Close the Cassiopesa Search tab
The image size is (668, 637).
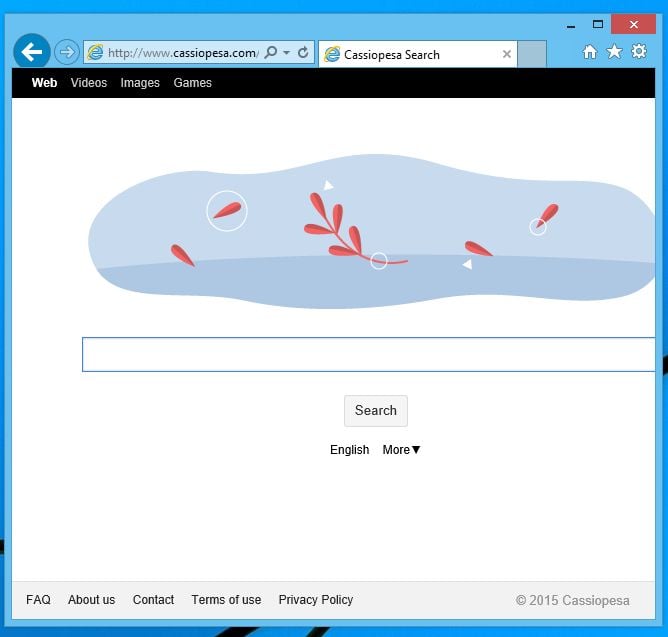point(507,54)
